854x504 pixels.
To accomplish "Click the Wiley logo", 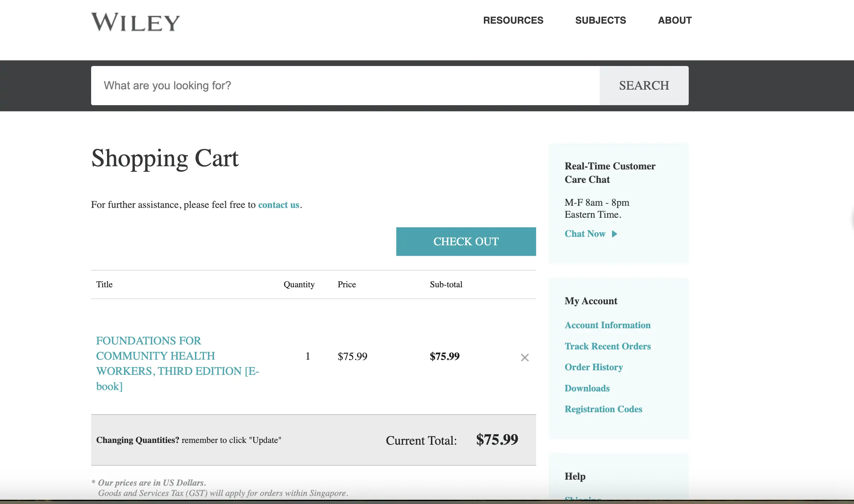I will coord(136,22).
